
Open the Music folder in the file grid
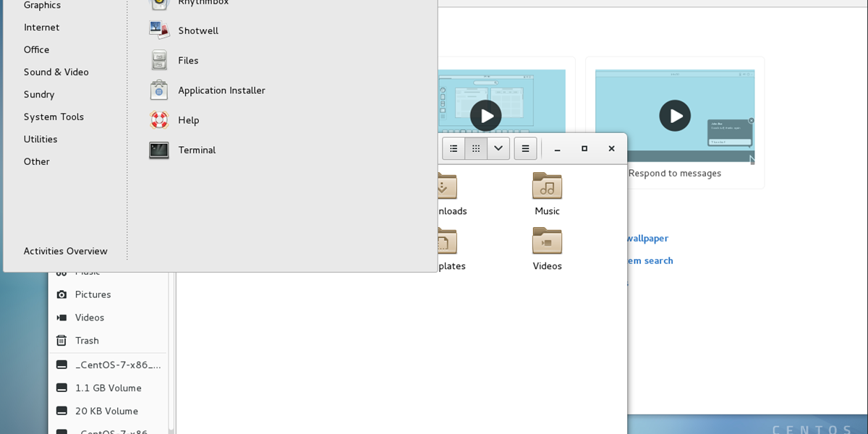pos(548,194)
